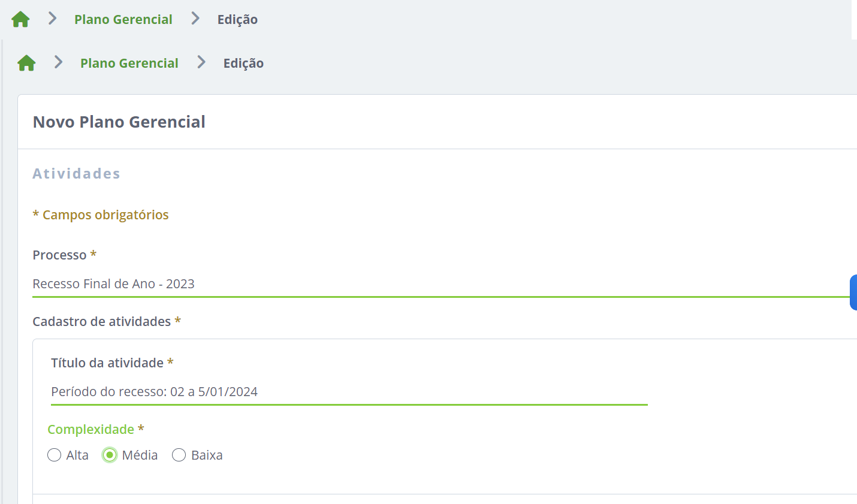The width and height of the screenshot is (857, 504).
Task: Click the chevron before Edição in the upper breadcrumb
Action: [195, 19]
